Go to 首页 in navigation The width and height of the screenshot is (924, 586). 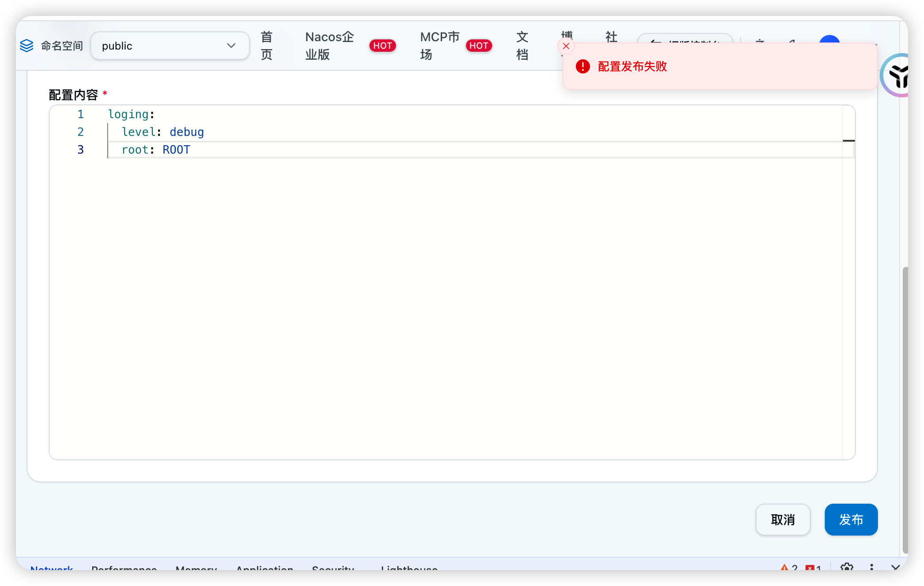[266, 46]
